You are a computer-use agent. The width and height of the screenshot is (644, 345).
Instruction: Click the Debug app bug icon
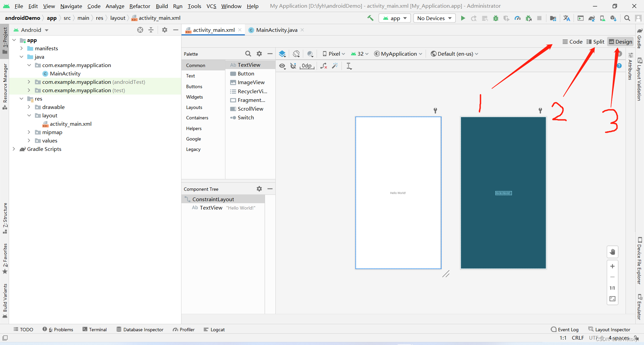point(496,18)
